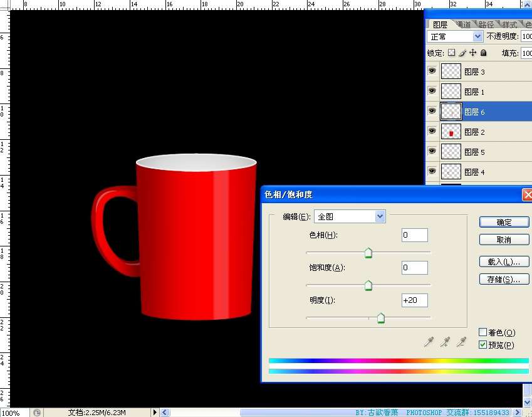Viewport: 532px width, 417px height.
Task: Select the subtract-from-sample eyedropper with minus
Action: [x=462, y=342]
